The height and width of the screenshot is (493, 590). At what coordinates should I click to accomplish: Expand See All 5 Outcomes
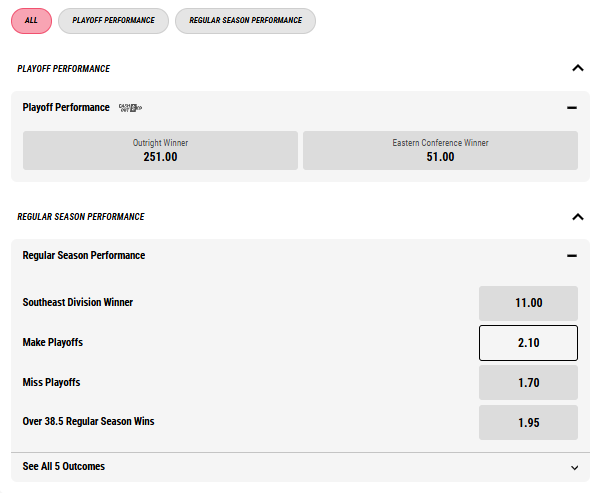pos(300,467)
